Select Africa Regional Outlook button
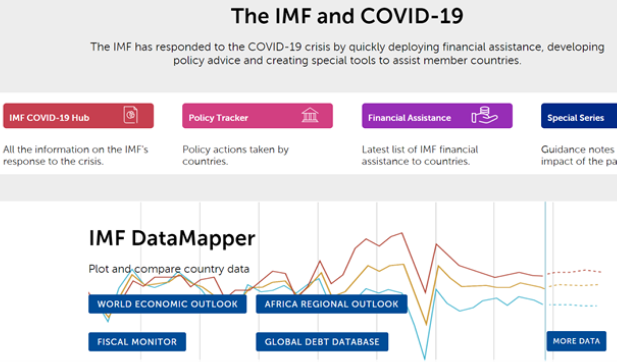This screenshot has width=617, height=364. (x=331, y=304)
